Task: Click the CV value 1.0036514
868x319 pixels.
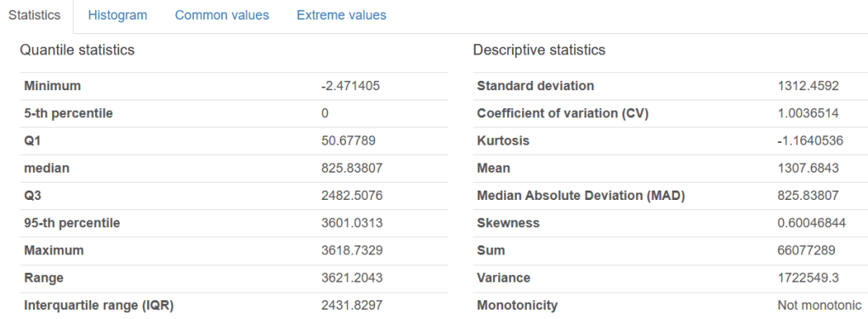Action: pos(808,113)
